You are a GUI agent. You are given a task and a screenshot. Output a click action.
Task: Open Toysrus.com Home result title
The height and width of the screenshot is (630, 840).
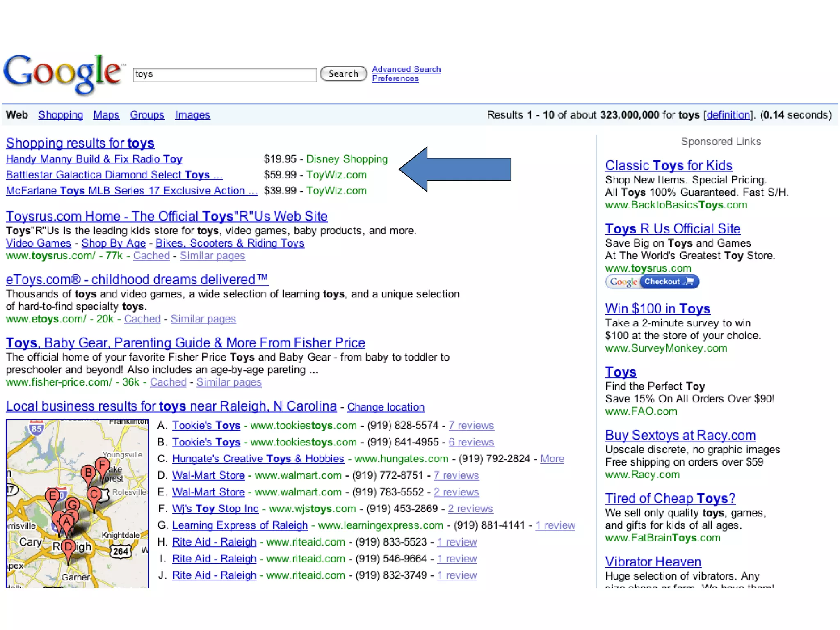167,216
